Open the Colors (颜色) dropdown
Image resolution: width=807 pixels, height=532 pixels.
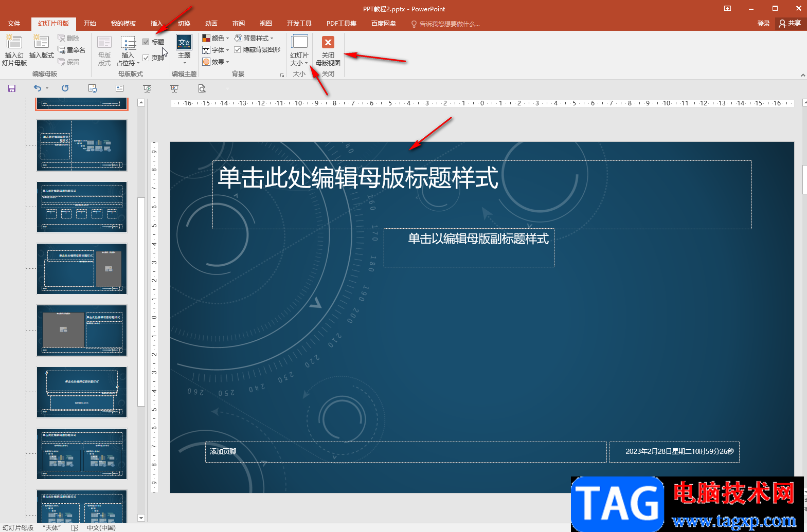tap(216, 38)
